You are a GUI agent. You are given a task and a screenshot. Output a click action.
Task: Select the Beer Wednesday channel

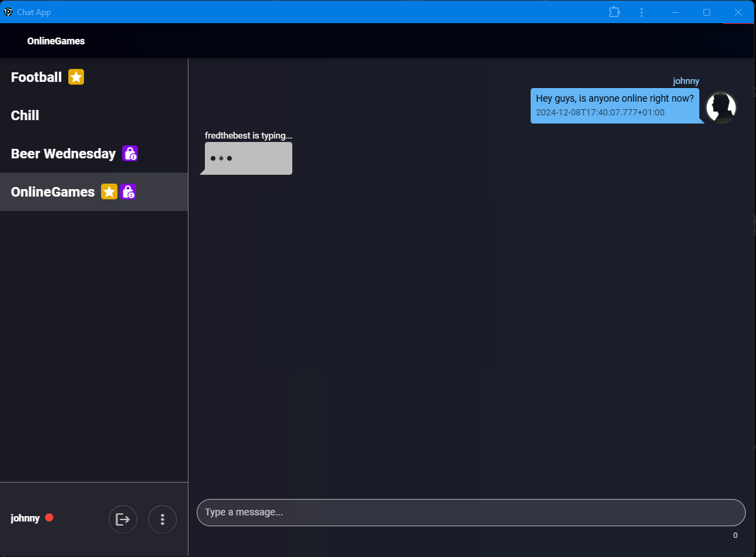[x=63, y=153]
